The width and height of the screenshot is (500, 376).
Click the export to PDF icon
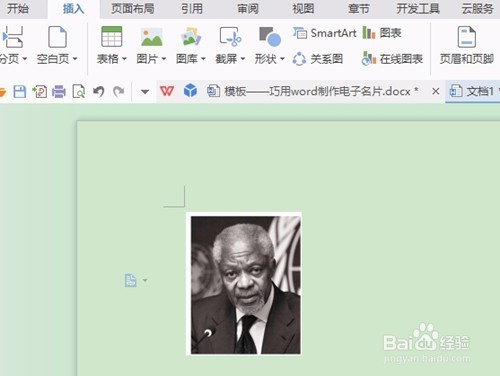click(40, 91)
